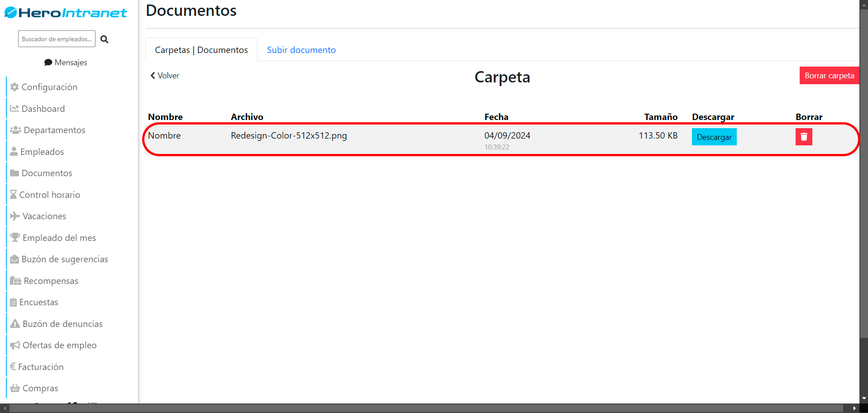Viewport: 868px width, 413px height.
Task: Click the Recompensas gift icon
Action: 16,281
